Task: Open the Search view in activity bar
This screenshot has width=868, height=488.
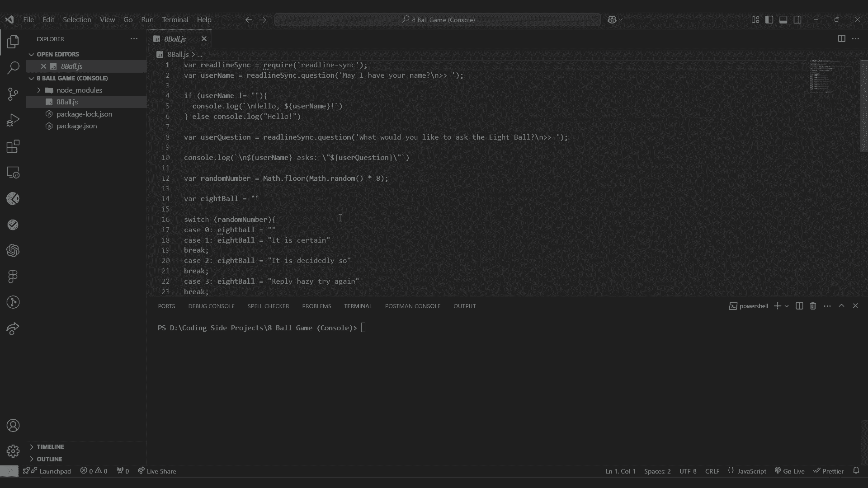Action: [x=13, y=68]
